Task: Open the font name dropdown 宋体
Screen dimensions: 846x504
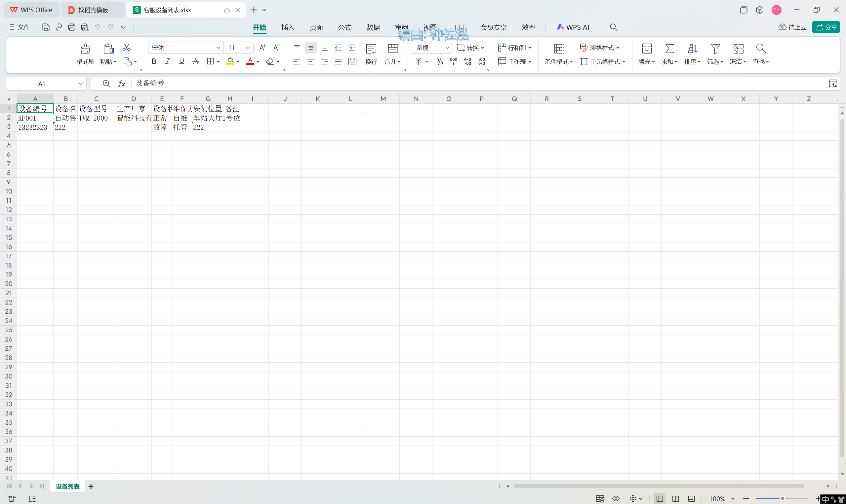Action: point(218,48)
